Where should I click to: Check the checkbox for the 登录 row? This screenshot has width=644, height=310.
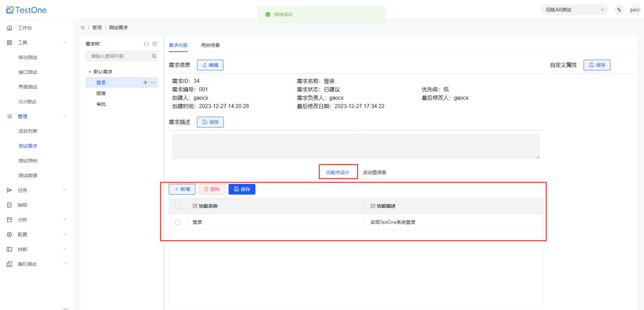178,222
